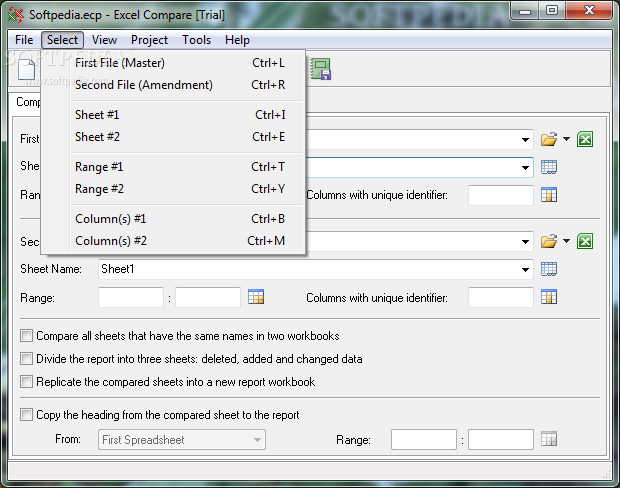Open recent files arrow beside first folder

pos(566,139)
